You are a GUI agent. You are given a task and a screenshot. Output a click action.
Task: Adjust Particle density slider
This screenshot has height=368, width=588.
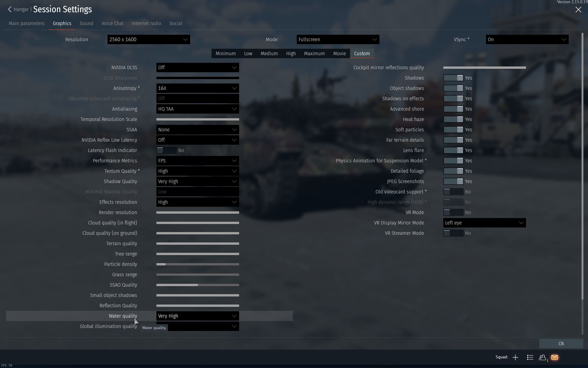click(198, 264)
